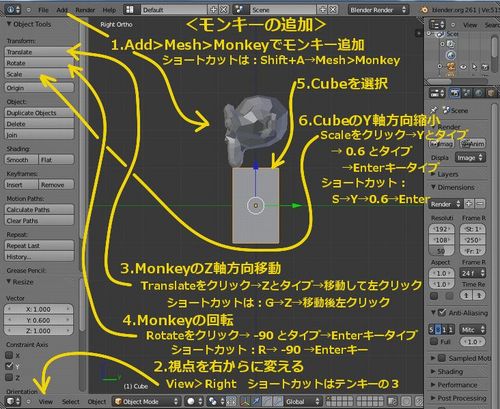The width and height of the screenshot is (500, 409).
Task: Click the 3D manipulator axis toggle icon
Action: tap(245, 401)
